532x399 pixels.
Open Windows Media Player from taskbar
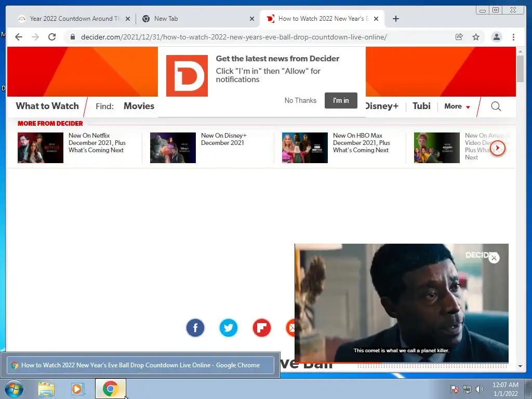[77, 389]
